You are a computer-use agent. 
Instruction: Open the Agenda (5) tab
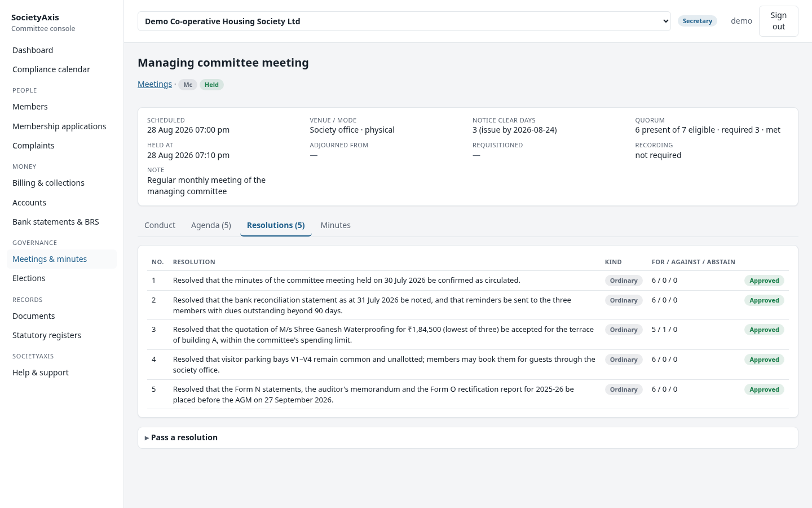point(211,225)
